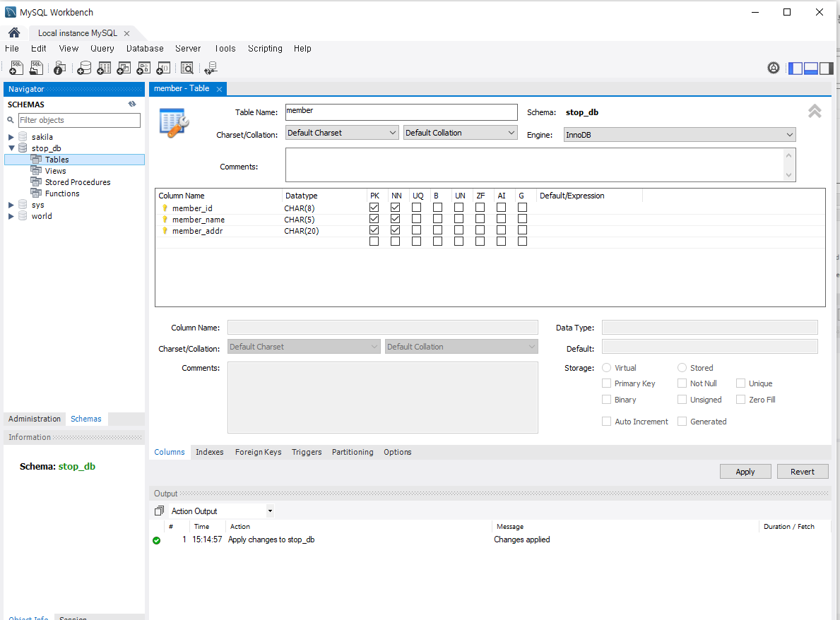Click success status icon for row 1
This screenshot has height=620, width=840.
[156, 540]
